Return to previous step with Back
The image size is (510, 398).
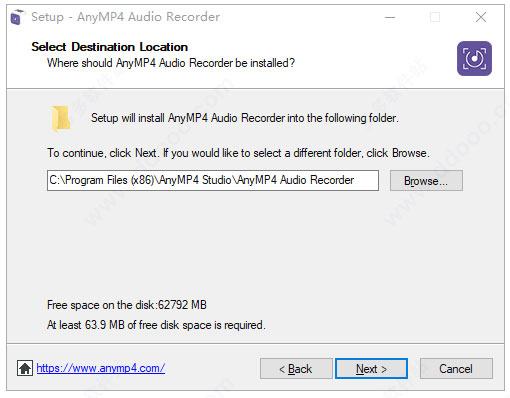pos(296,369)
